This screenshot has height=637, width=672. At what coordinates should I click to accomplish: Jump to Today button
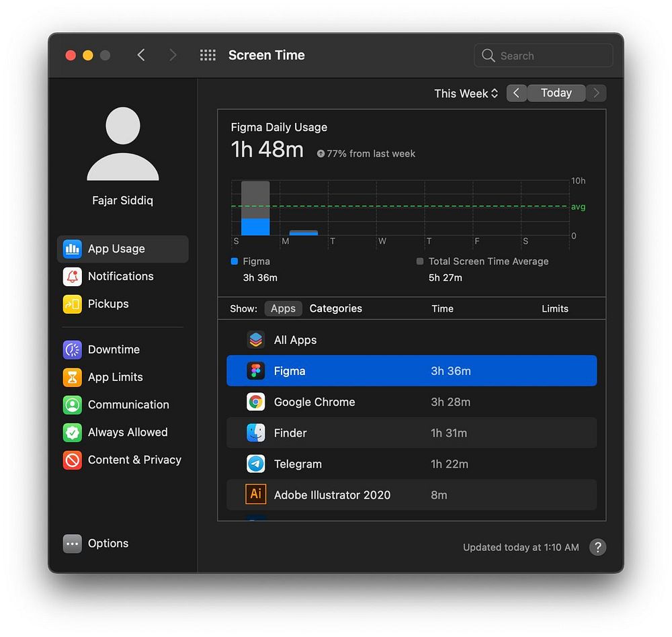(556, 93)
